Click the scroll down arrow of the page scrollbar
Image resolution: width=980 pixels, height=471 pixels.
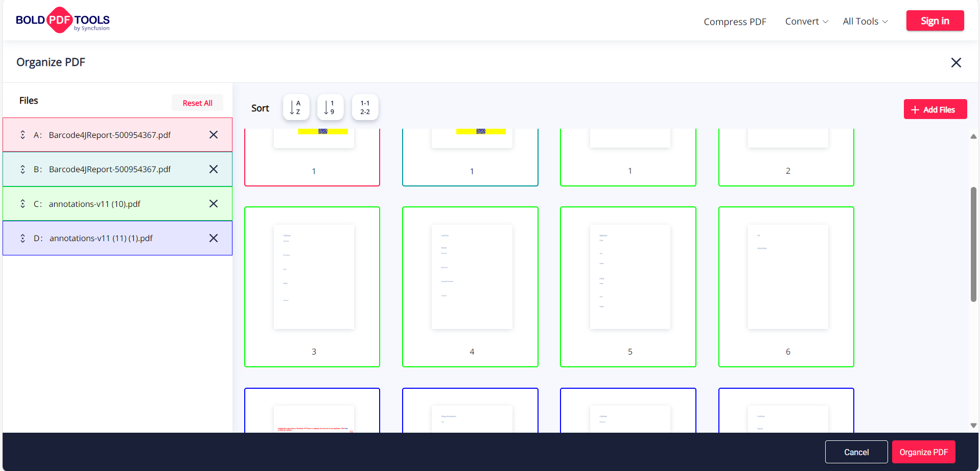click(973, 426)
